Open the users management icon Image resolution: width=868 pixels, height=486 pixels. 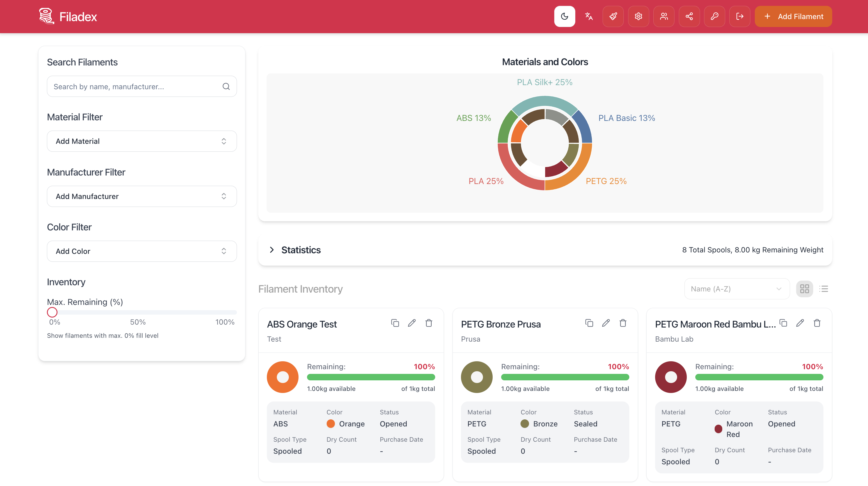tap(664, 16)
